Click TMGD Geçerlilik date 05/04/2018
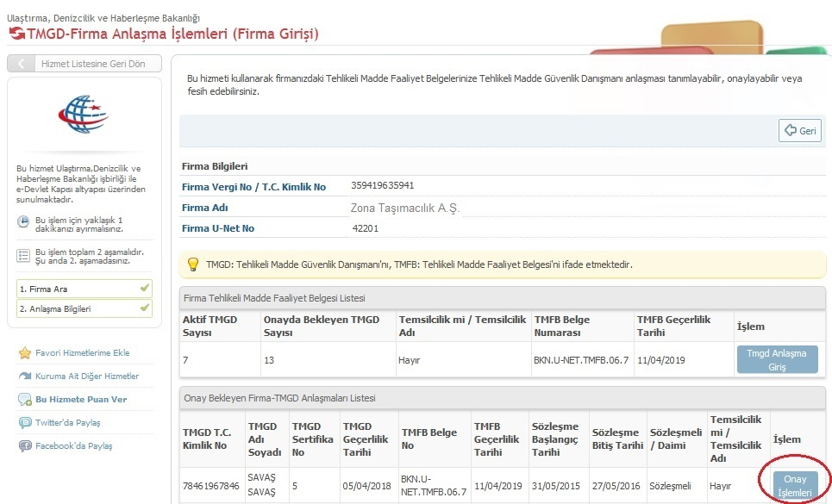This screenshot has height=504, width=832. coord(366,486)
